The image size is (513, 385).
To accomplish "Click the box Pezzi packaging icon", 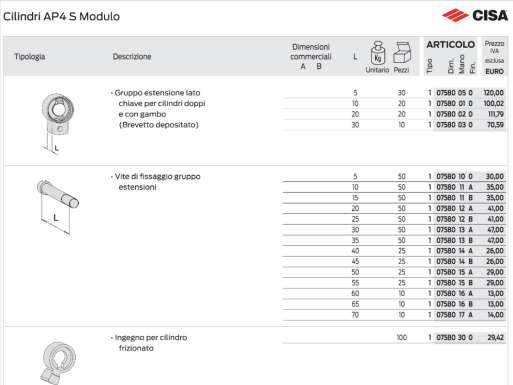I will pos(402,53).
